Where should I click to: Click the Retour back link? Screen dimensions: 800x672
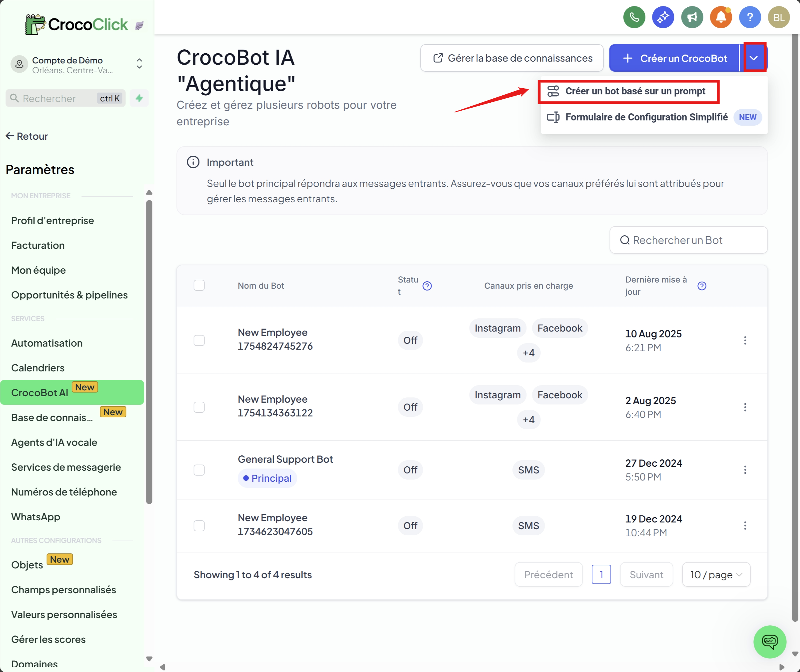coord(27,136)
